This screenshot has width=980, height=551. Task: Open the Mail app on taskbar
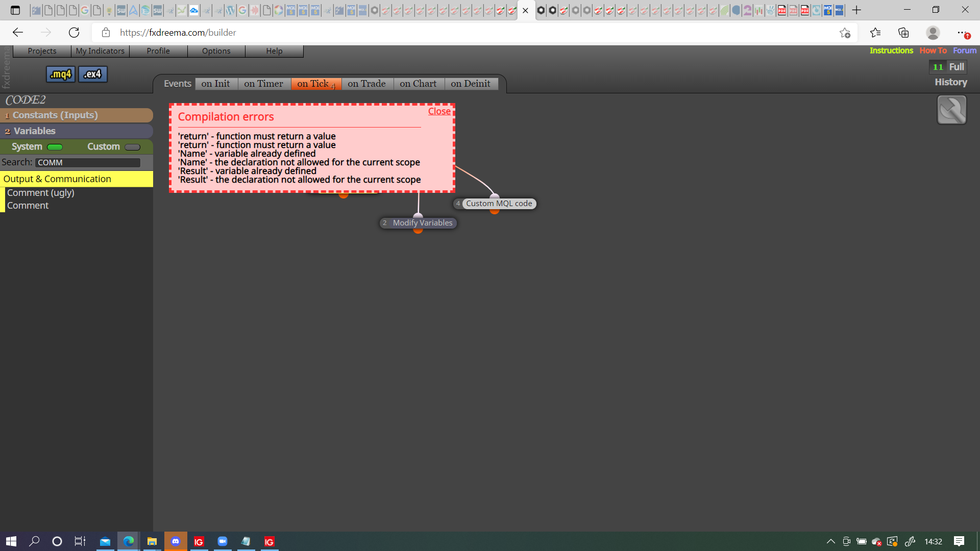[105, 541]
